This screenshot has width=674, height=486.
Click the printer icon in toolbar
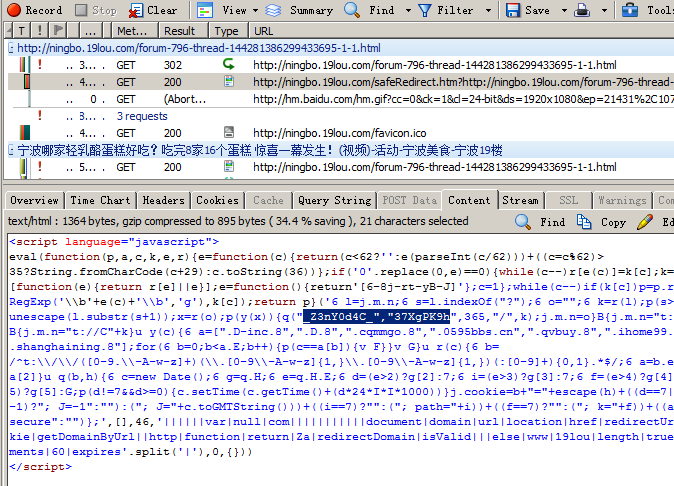(582, 10)
